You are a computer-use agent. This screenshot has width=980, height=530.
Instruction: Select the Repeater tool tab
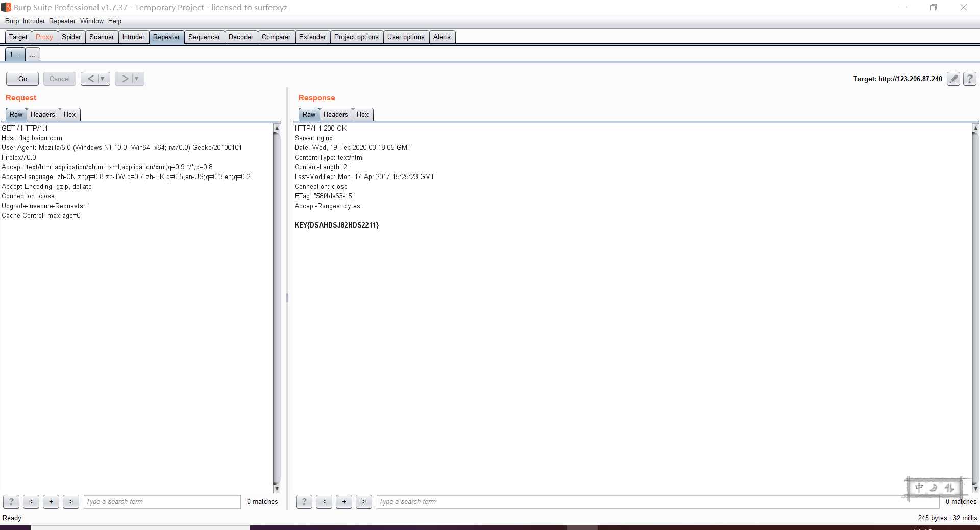tap(166, 37)
